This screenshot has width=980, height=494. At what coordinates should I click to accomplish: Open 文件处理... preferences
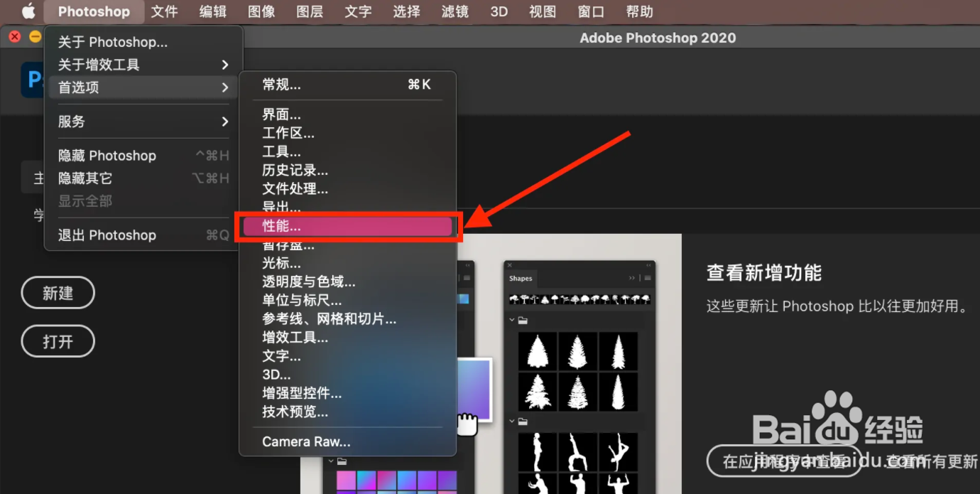[347, 189]
